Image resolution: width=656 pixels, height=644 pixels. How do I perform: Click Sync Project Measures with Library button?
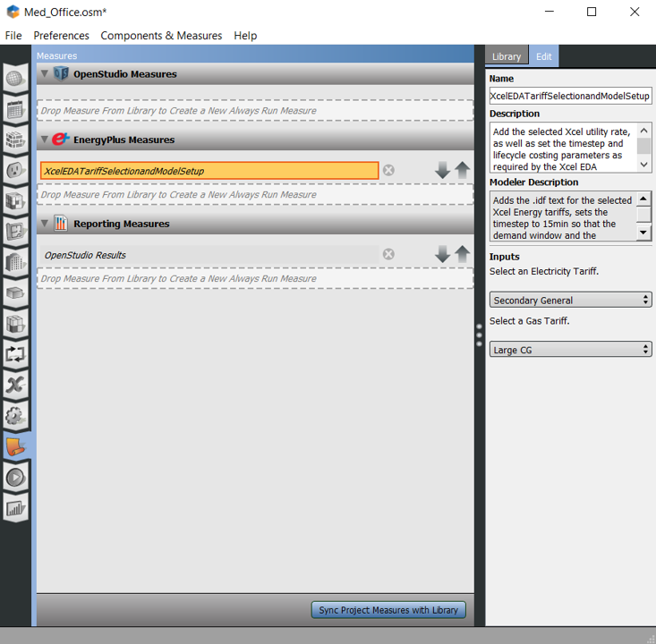pos(389,610)
